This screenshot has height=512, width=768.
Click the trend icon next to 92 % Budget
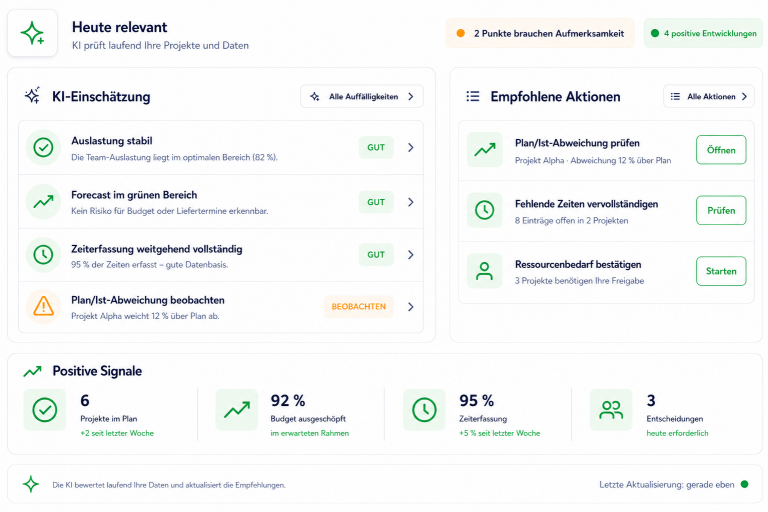pyautogui.click(x=237, y=410)
